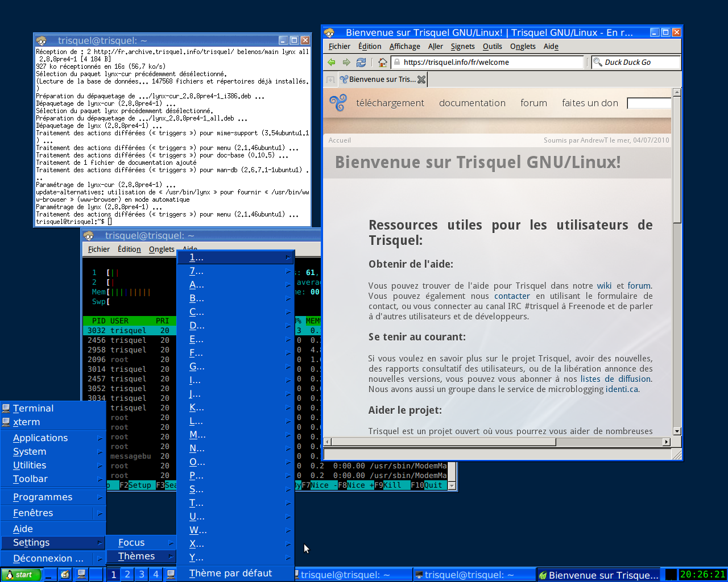The image size is (728, 582).
Task: Expand the Programmes submenu
Action: [53, 497]
